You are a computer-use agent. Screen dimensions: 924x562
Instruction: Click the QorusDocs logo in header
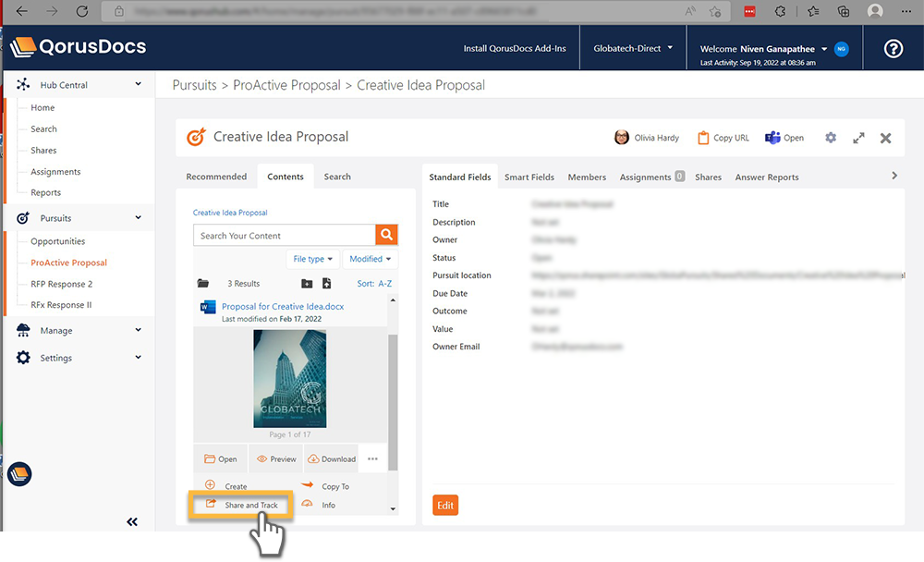click(x=79, y=47)
